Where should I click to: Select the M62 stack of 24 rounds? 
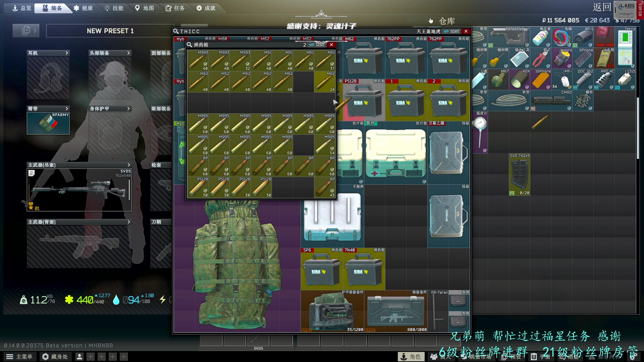click(x=325, y=81)
